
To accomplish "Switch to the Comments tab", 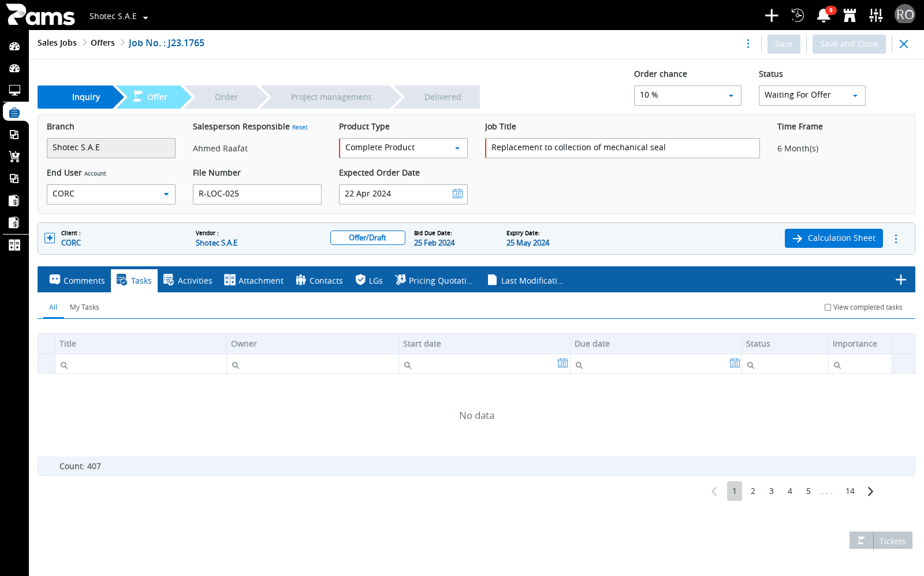I will (x=77, y=281).
